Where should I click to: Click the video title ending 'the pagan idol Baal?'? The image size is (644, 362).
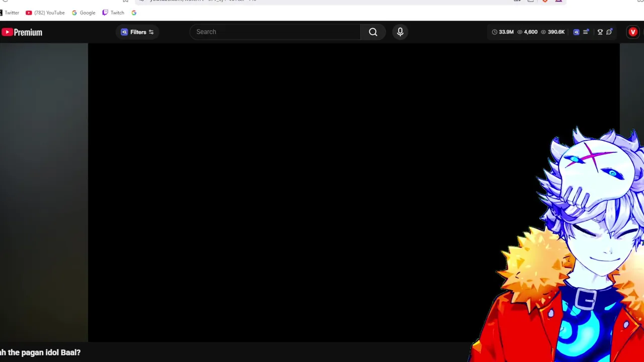point(40,352)
